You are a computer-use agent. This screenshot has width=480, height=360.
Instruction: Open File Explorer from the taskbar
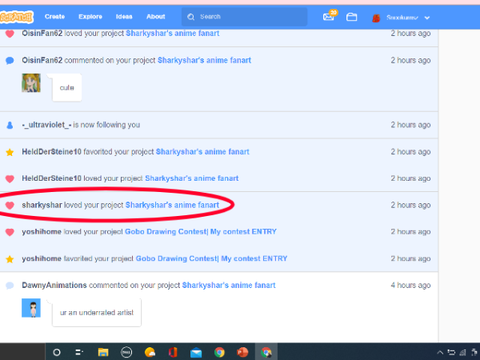click(x=103, y=352)
